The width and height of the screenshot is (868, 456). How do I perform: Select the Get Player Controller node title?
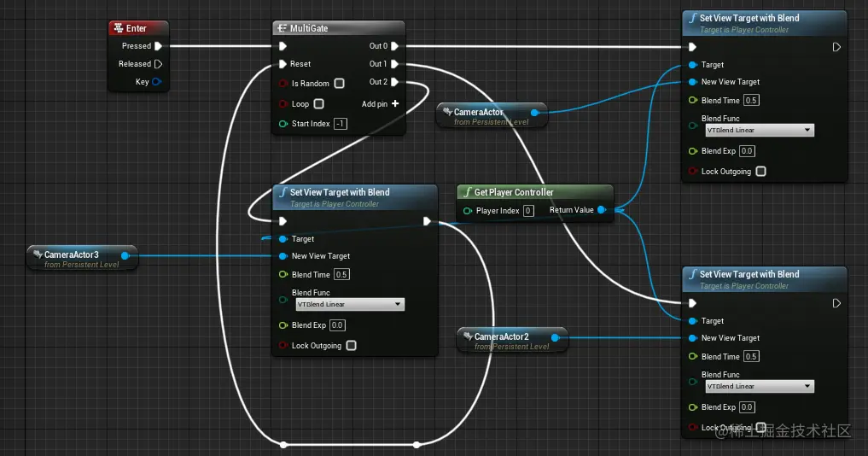pyautogui.click(x=514, y=192)
